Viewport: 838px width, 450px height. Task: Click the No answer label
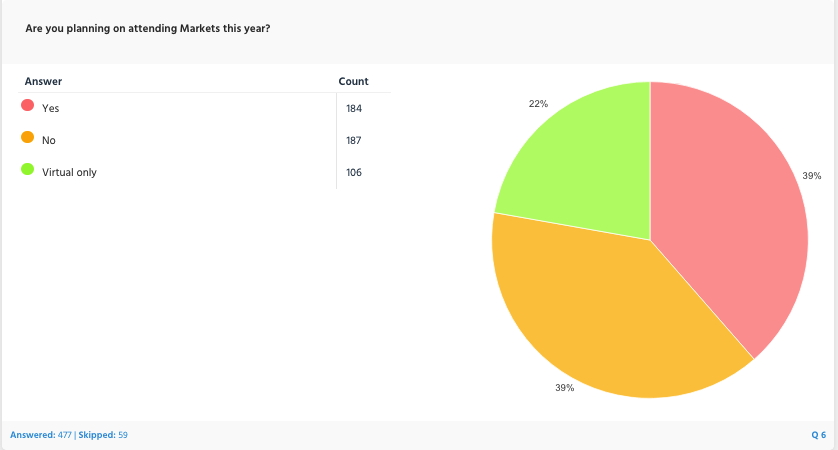tap(49, 140)
